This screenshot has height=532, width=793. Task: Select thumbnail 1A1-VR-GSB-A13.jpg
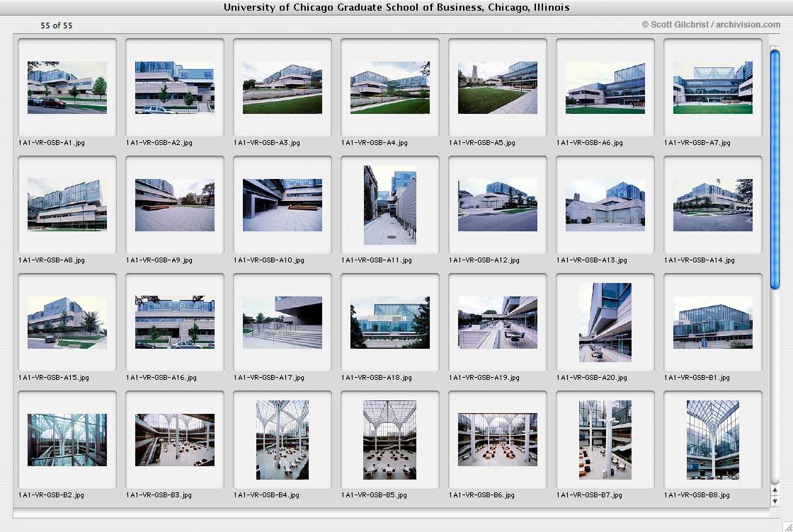(x=605, y=205)
